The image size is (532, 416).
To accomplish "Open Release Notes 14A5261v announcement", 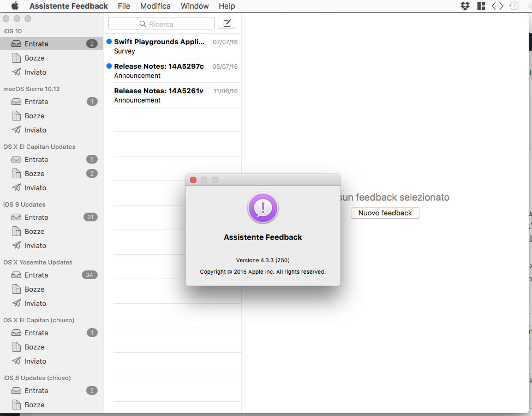I will click(172, 95).
